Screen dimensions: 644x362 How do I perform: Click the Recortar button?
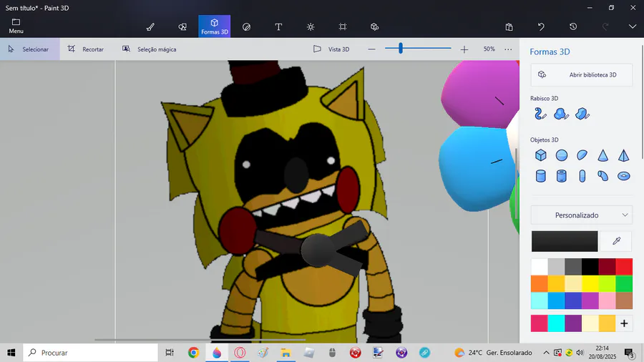coord(86,49)
